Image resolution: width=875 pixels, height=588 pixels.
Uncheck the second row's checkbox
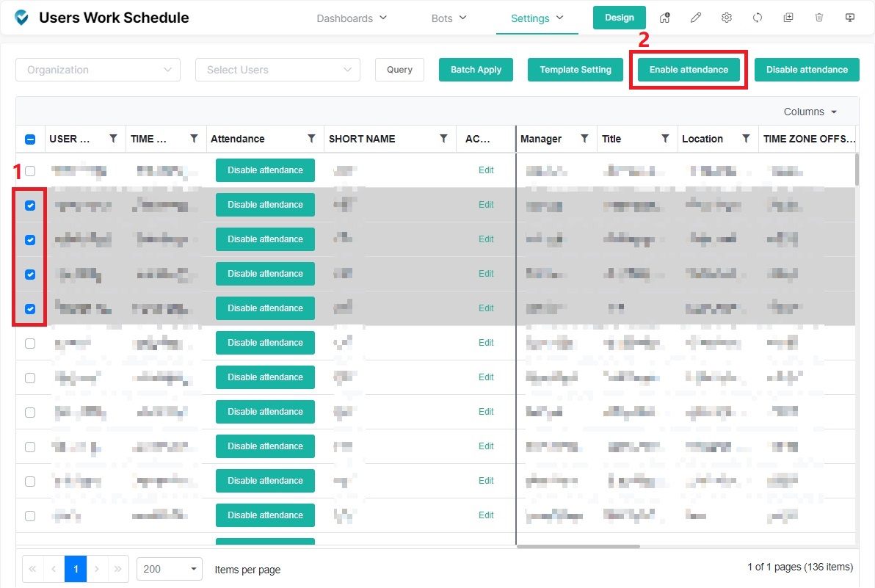pos(30,206)
